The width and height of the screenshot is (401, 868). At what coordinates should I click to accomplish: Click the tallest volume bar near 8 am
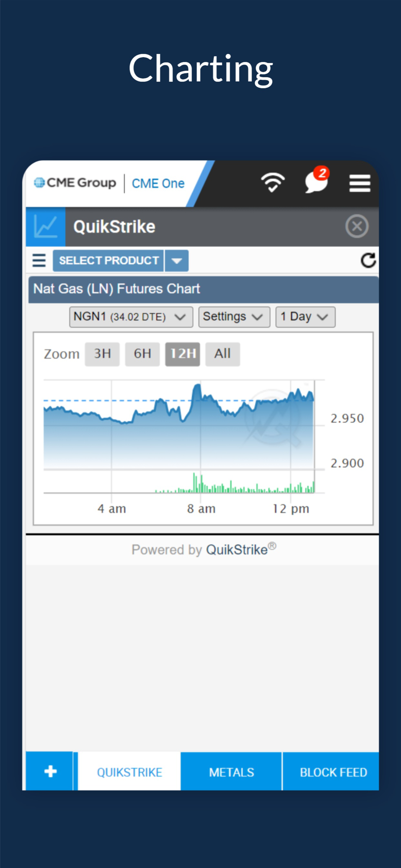tap(194, 483)
